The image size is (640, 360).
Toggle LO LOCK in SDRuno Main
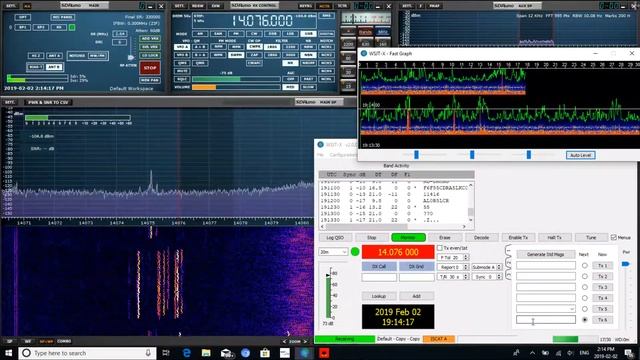click(150, 55)
